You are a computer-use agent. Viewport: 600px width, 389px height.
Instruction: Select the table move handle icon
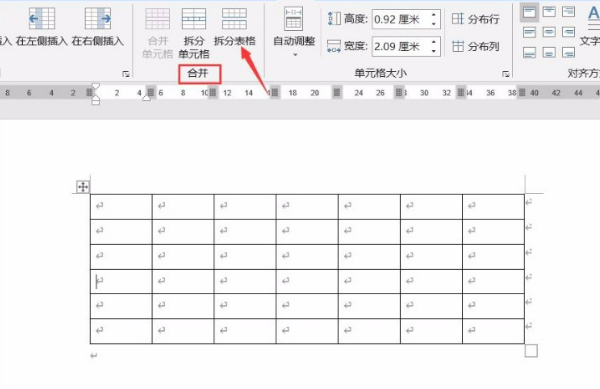click(x=83, y=187)
